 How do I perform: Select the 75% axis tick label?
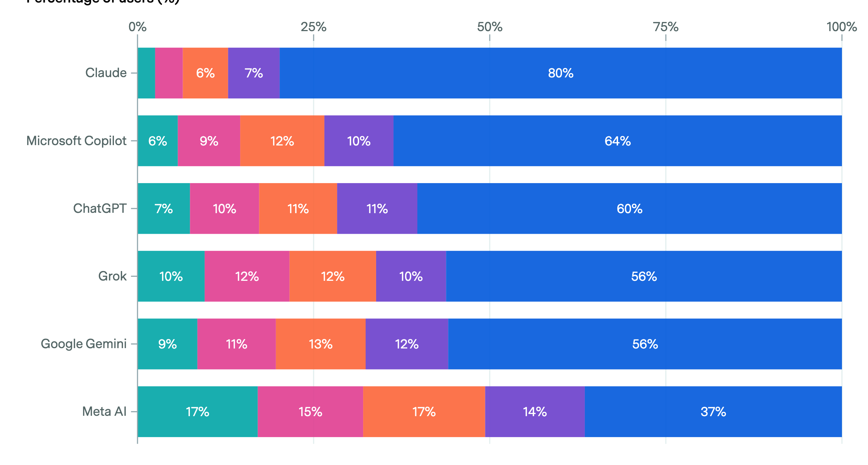pyautogui.click(x=666, y=27)
